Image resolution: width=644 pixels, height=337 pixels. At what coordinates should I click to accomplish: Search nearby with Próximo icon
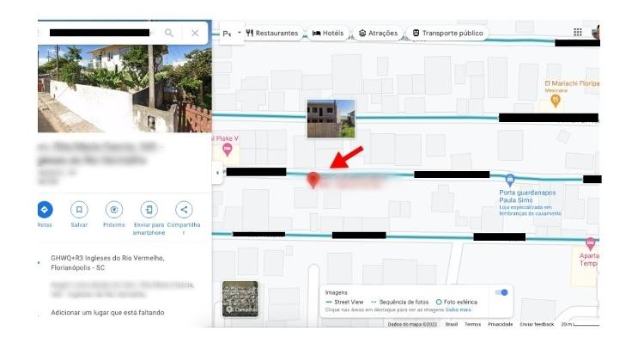113,210
